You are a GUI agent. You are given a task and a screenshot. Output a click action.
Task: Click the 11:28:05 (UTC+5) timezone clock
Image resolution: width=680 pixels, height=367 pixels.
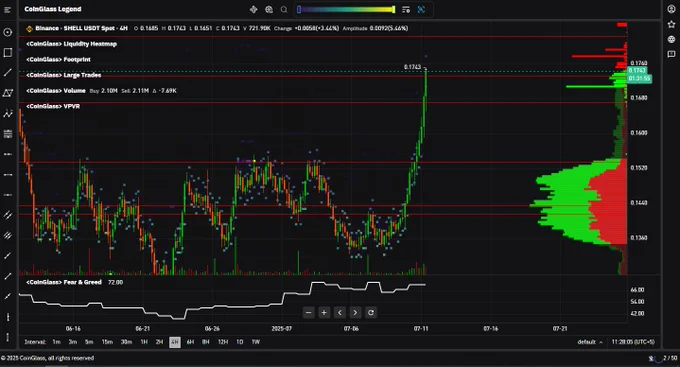point(633,342)
